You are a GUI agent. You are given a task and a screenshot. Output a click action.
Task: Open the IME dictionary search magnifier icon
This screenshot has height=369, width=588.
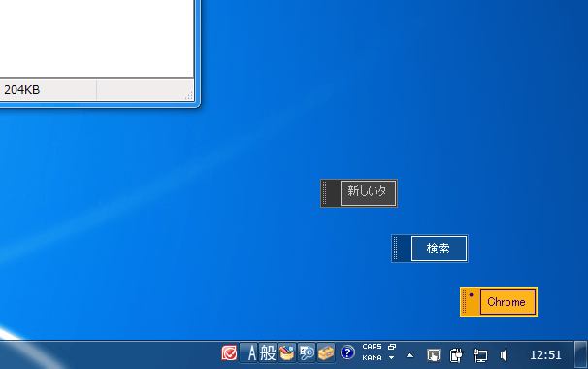point(307,352)
